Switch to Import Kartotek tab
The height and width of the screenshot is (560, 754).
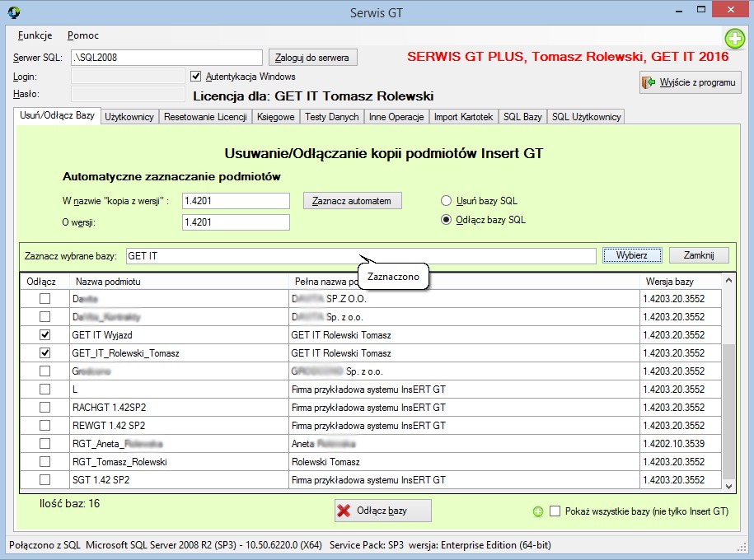[464, 117]
